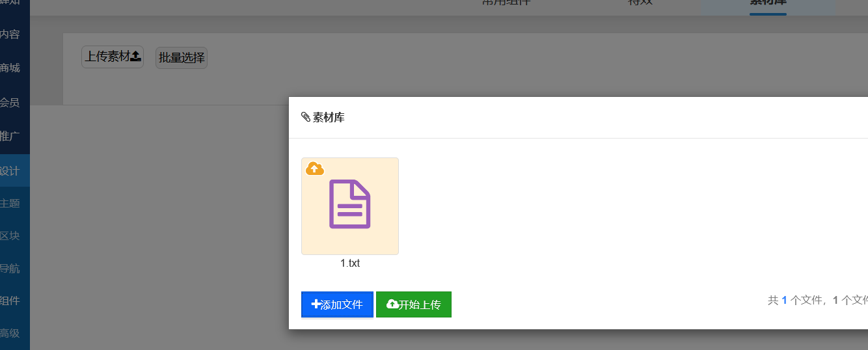868x350 pixels.
Task: Open the 主题 submenu item
Action: (x=10, y=203)
